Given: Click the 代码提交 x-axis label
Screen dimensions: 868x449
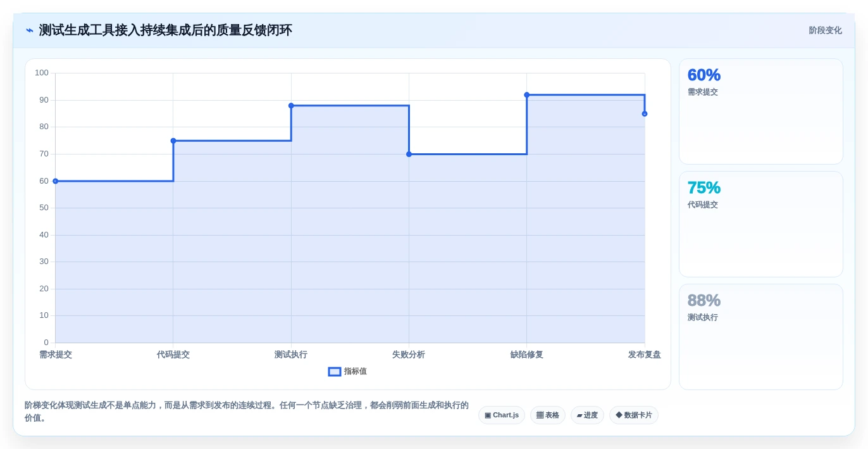Looking at the screenshot, I should tap(173, 355).
